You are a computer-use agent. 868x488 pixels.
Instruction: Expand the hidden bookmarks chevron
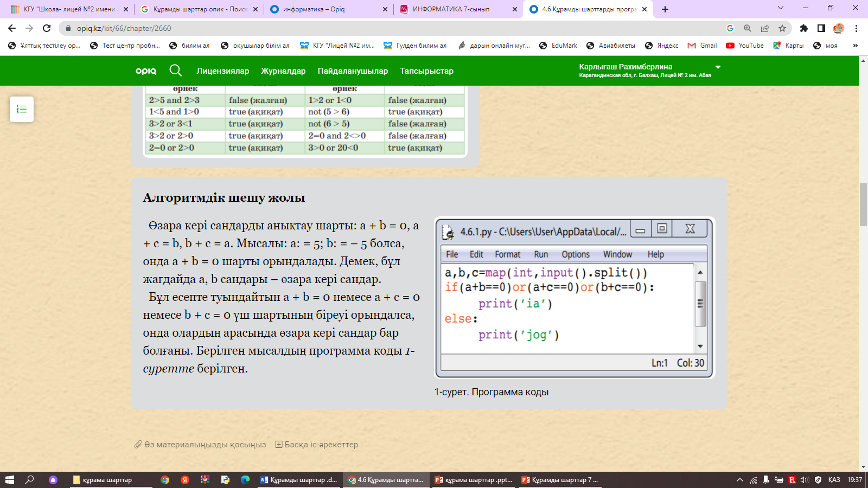(856, 46)
